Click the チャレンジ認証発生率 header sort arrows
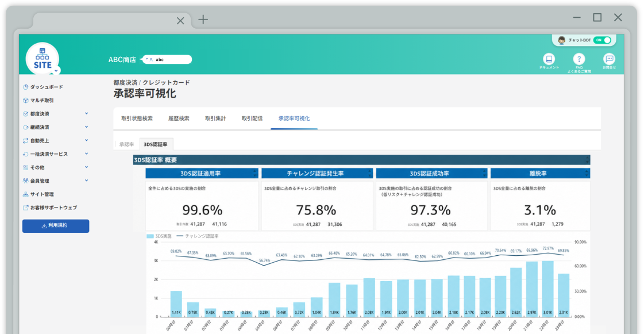 (370, 174)
